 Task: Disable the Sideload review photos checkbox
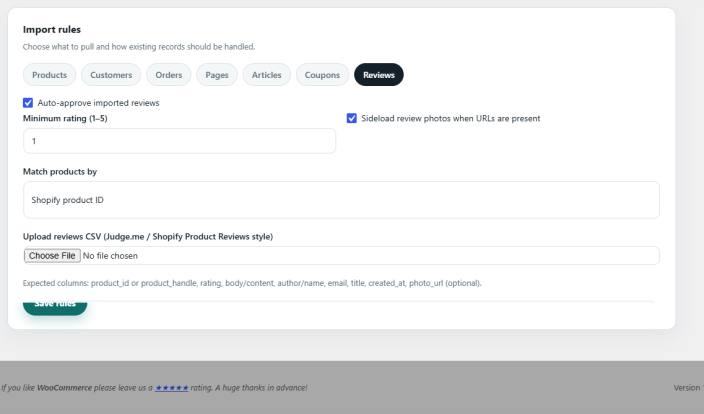pyautogui.click(x=352, y=118)
